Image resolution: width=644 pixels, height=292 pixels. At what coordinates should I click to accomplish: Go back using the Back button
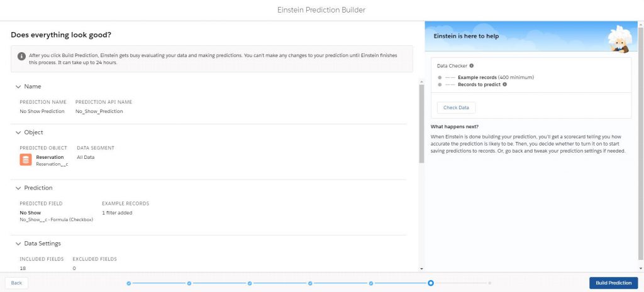tap(16, 283)
